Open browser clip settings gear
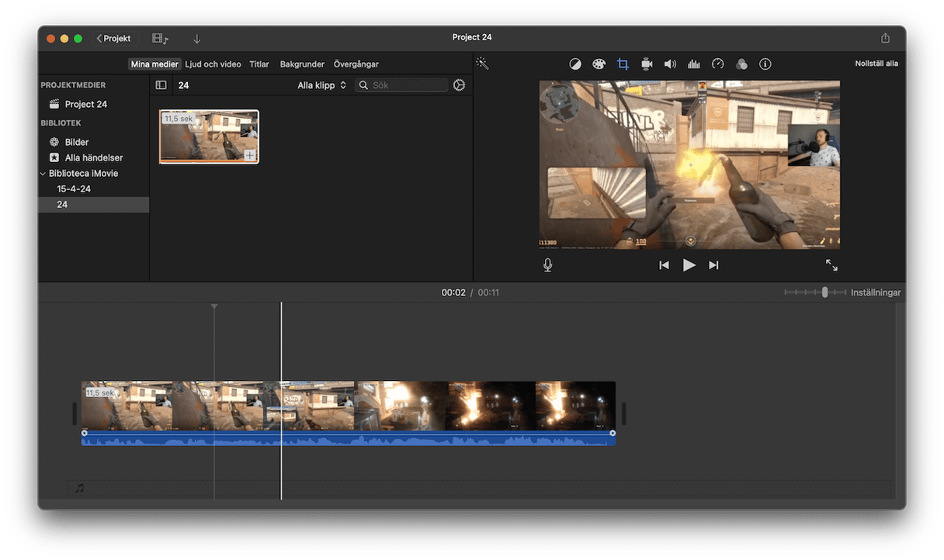944x560 pixels. click(x=459, y=85)
